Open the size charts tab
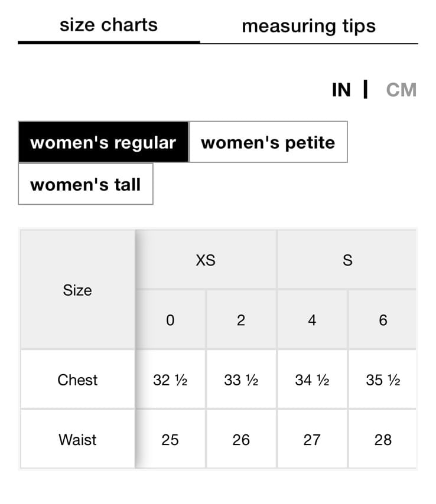This screenshot has width=436, height=504. 109,26
